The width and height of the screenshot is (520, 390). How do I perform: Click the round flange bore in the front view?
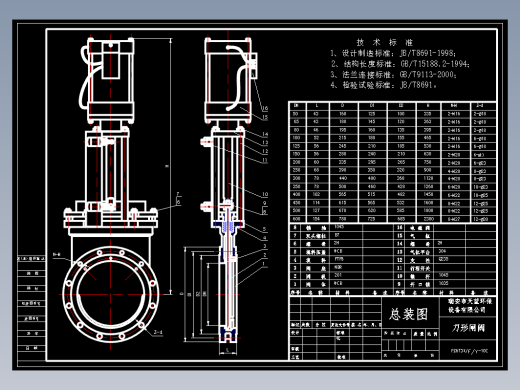coord(111,294)
